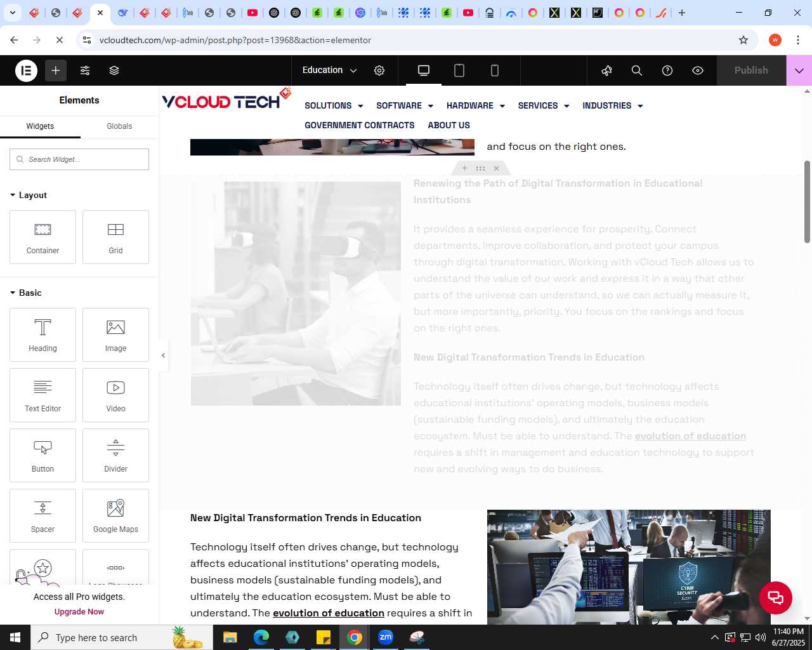Open the red chat bubble widget
The height and width of the screenshot is (650, 812).
pos(776,597)
